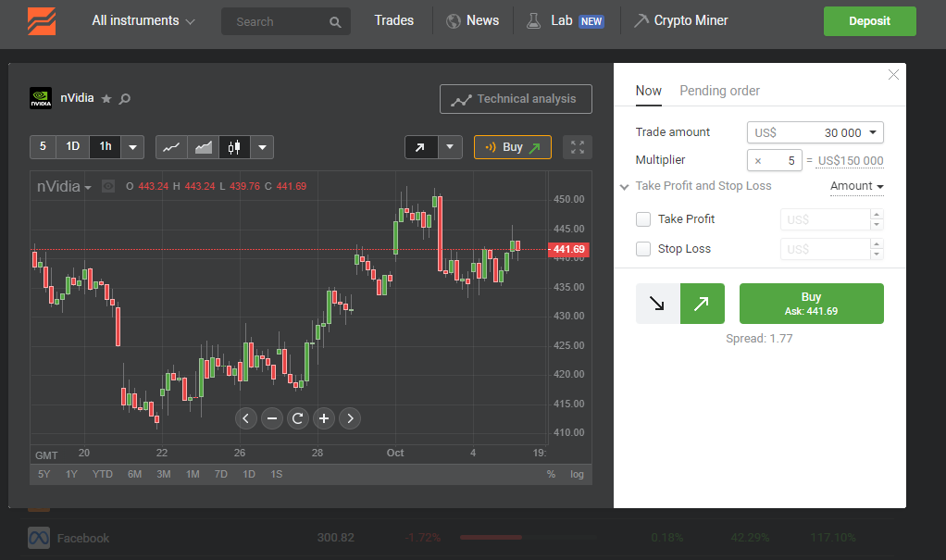Increase Take Profit value stepper
The width and height of the screenshot is (946, 560).
[x=877, y=214]
